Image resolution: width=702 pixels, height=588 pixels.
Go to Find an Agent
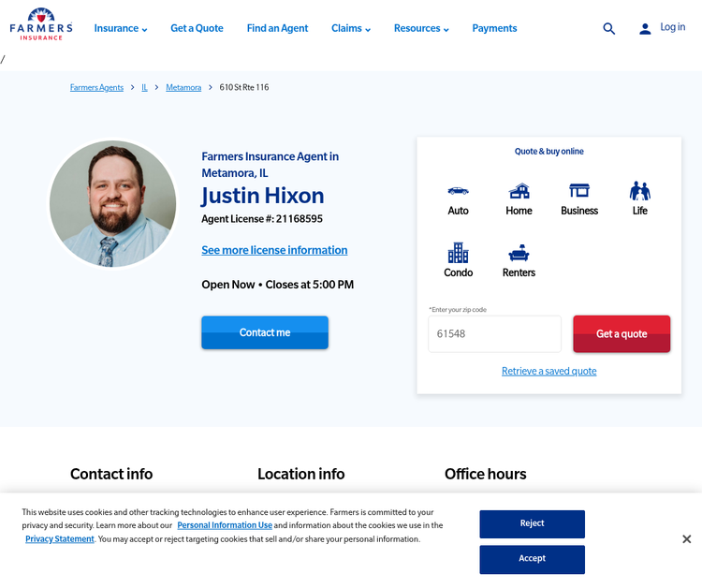[277, 29]
